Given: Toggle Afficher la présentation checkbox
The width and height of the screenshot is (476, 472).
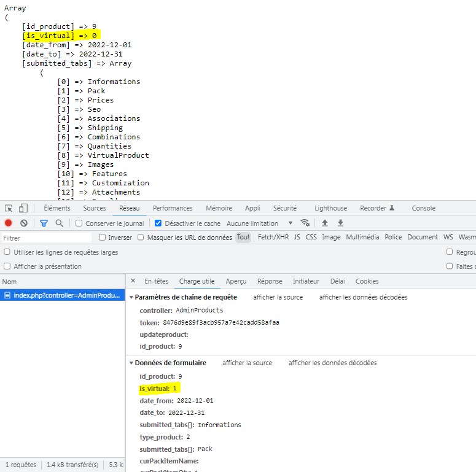Looking at the screenshot, I should coord(7,266).
